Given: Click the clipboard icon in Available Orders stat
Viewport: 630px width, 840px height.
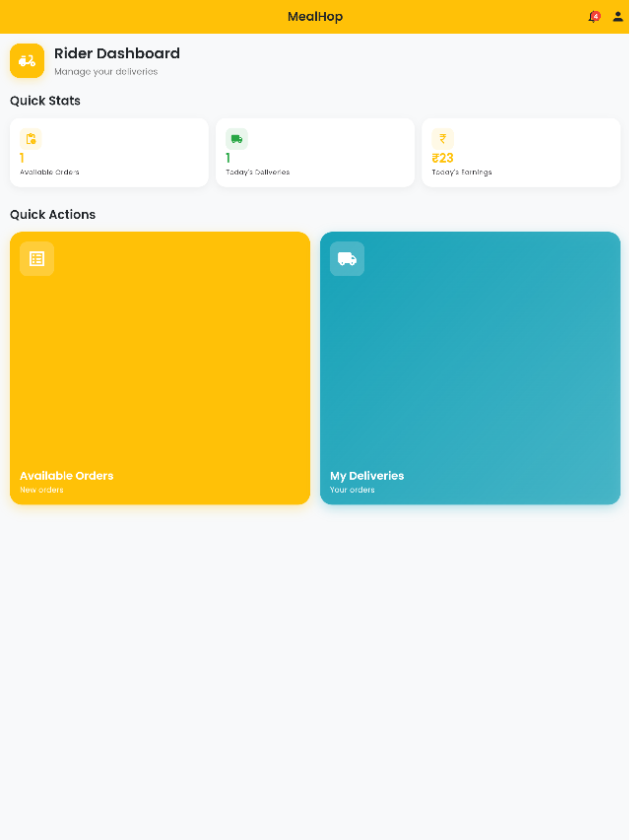Looking at the screenshot, I should 31,139.
